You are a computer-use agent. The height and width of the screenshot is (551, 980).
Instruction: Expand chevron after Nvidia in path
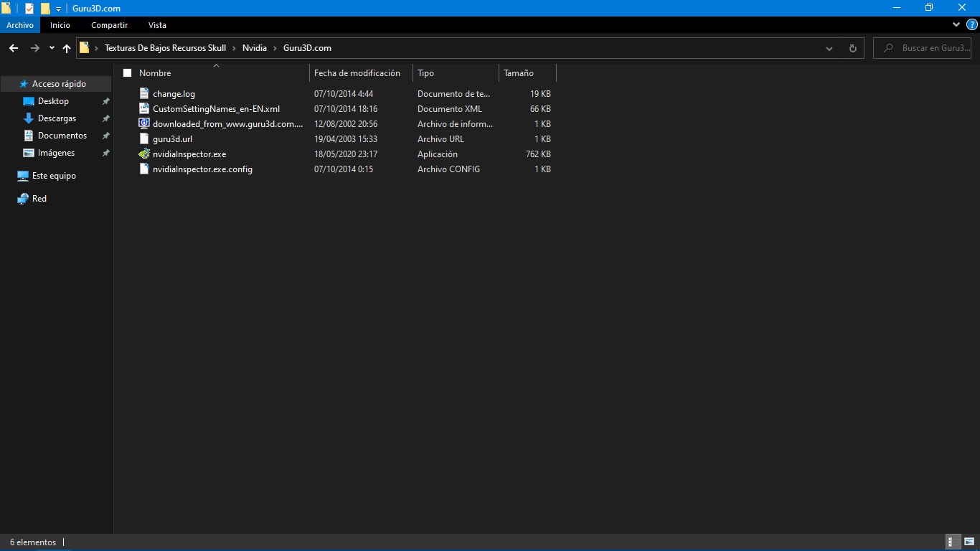[275, 48]
